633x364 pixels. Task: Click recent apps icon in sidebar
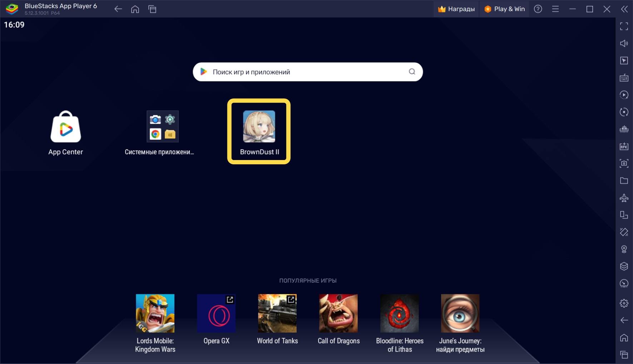[x=624, y=355]
